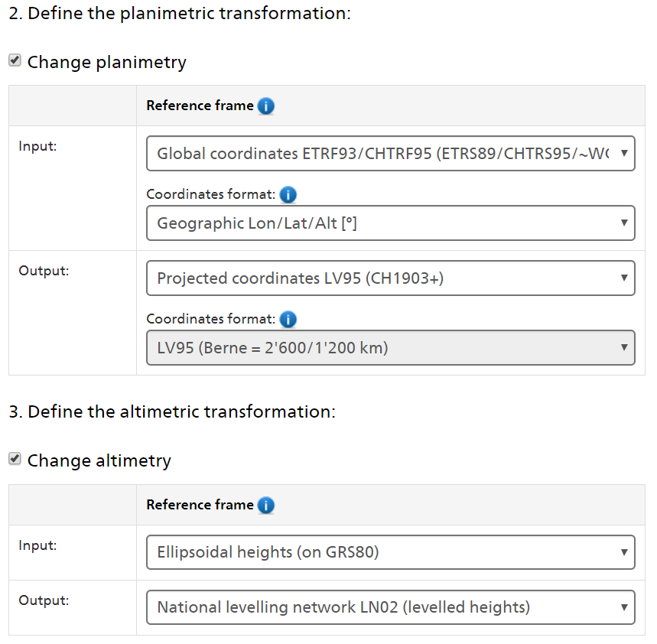The image size is (657, 644).
Task: Click the Input label in altimetry table
Action: click(x=37, y=545)
